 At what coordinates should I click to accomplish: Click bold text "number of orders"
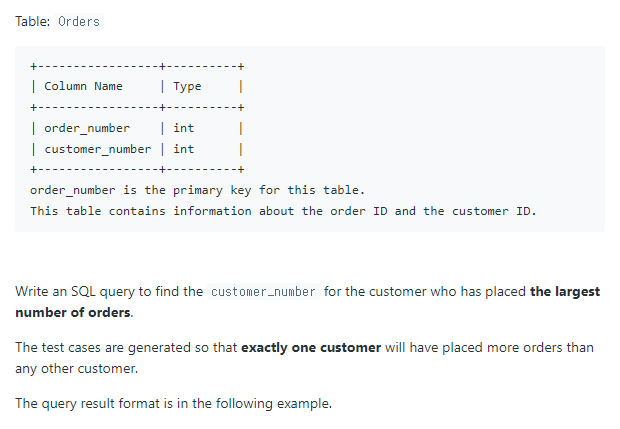tap(73, 313)
